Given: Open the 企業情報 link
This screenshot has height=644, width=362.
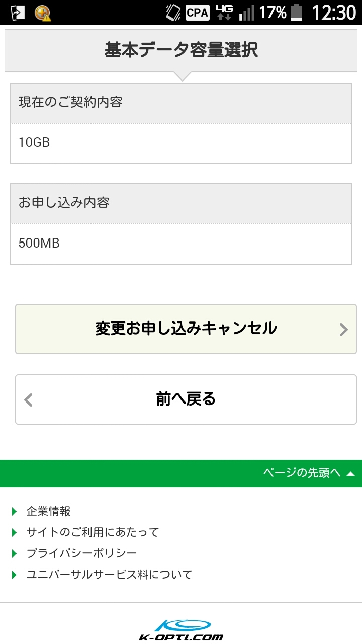Looking at the screenshot, I should point(48,511).
